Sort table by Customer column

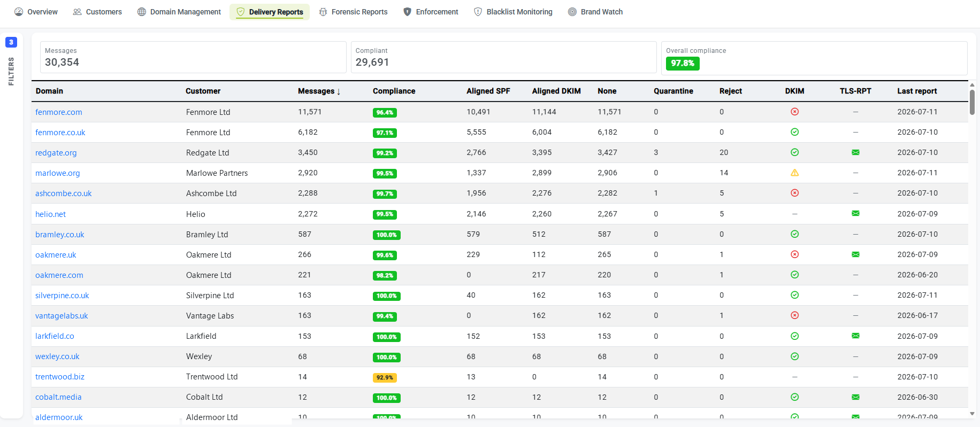point(203,91)
